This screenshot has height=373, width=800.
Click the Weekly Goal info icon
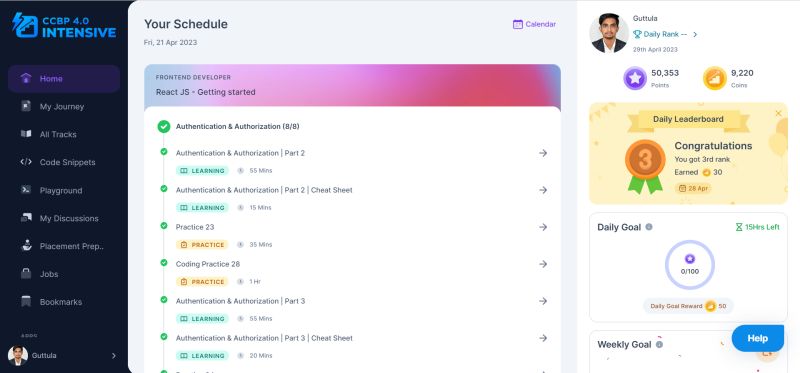click(x=659, y=344)
